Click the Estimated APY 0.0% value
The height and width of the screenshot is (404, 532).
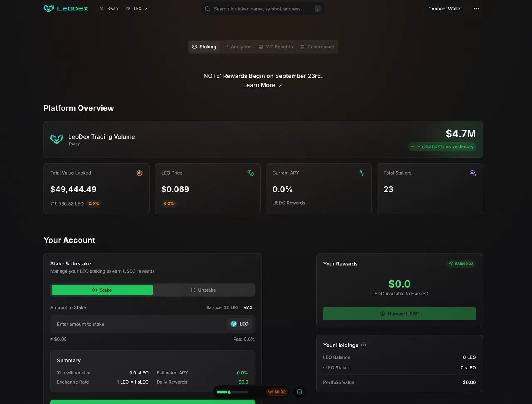click(x=242, y=373)
